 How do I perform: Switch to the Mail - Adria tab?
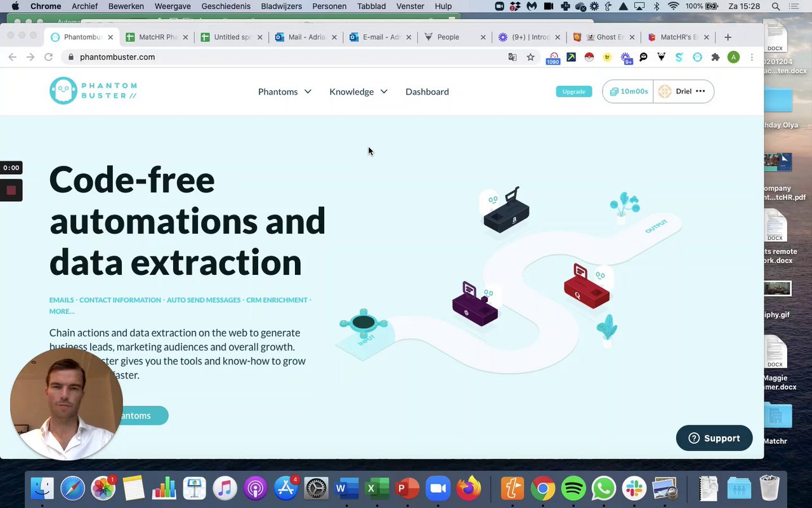click(306, 37)
